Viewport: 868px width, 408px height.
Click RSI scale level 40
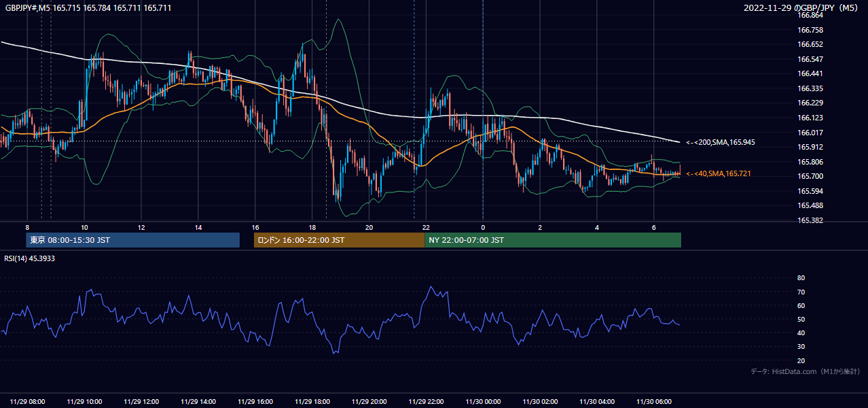click(801, 333)
